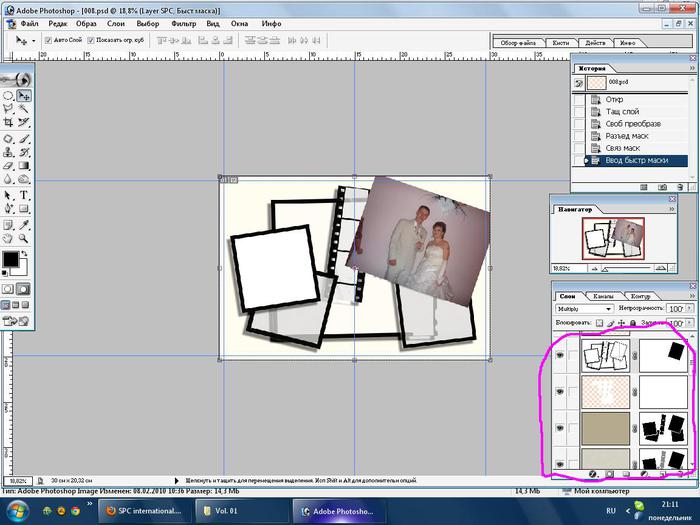Toggle lock all padlock in Layers panel

(x=633, y=322)
